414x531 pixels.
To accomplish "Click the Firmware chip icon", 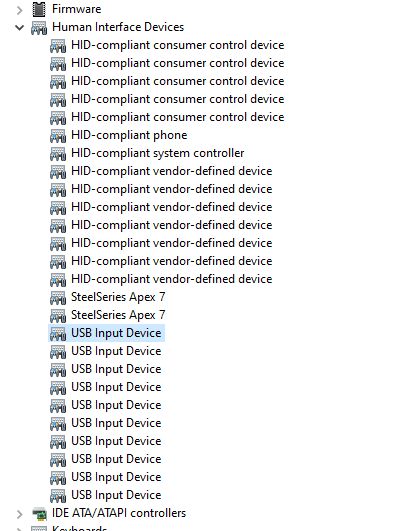I will pos(39,9).
